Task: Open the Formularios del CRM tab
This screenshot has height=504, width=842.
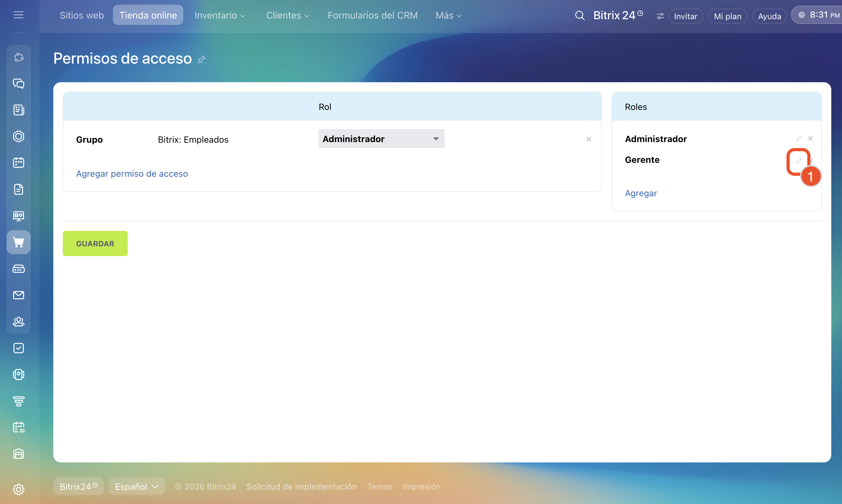Action: coord(372,16)
